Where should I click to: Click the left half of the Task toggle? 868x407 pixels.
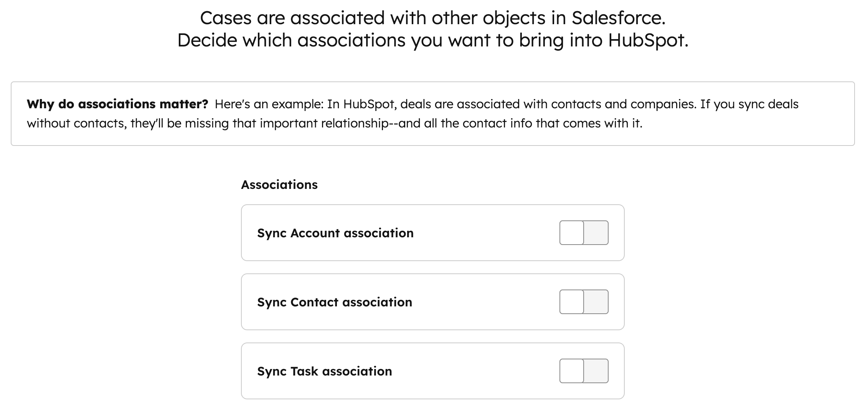click(x=571, y=371)
